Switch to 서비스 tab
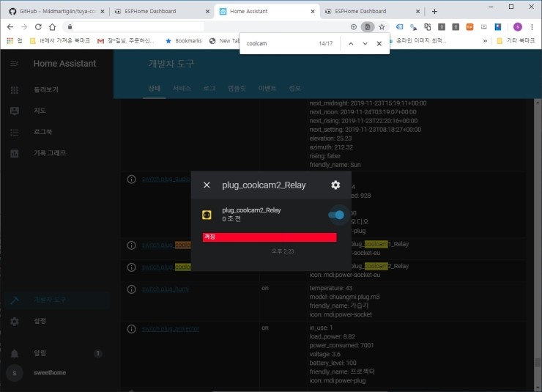 pos(182,89)
